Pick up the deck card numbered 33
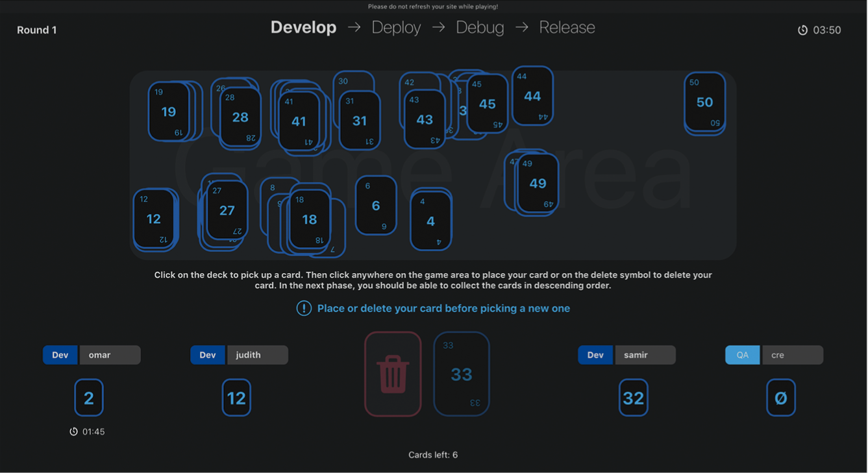This screenshot has width=868, height=473. 461,374
